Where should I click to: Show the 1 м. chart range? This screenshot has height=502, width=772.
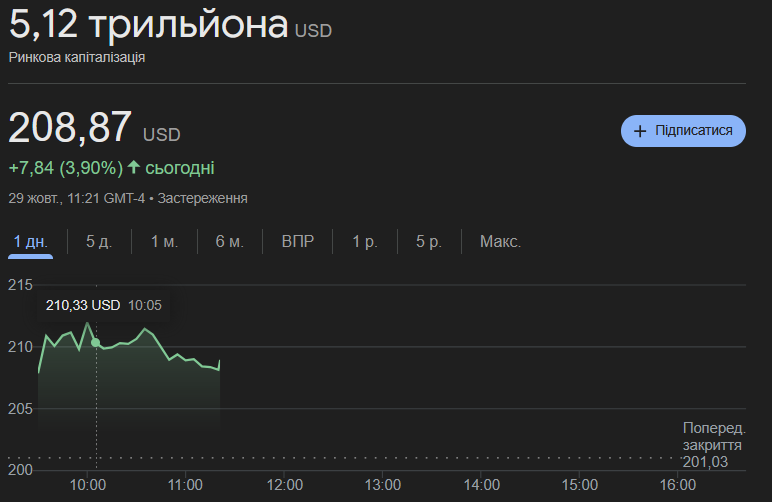click(165, 241)
